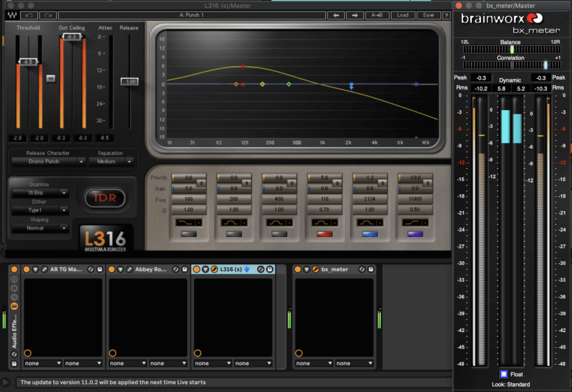
Task: Click hot-swap icon on bx_meter device
Action: [362, 270]
